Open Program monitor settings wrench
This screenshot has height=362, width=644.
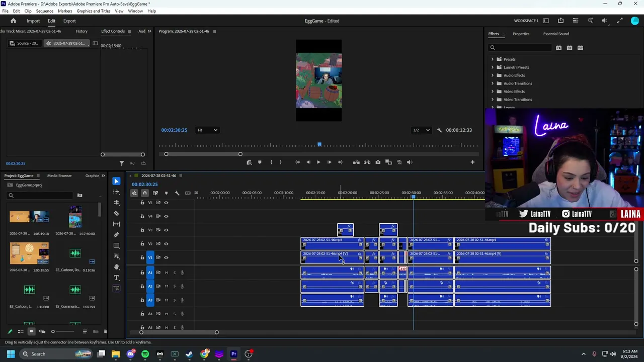point(439,130)
